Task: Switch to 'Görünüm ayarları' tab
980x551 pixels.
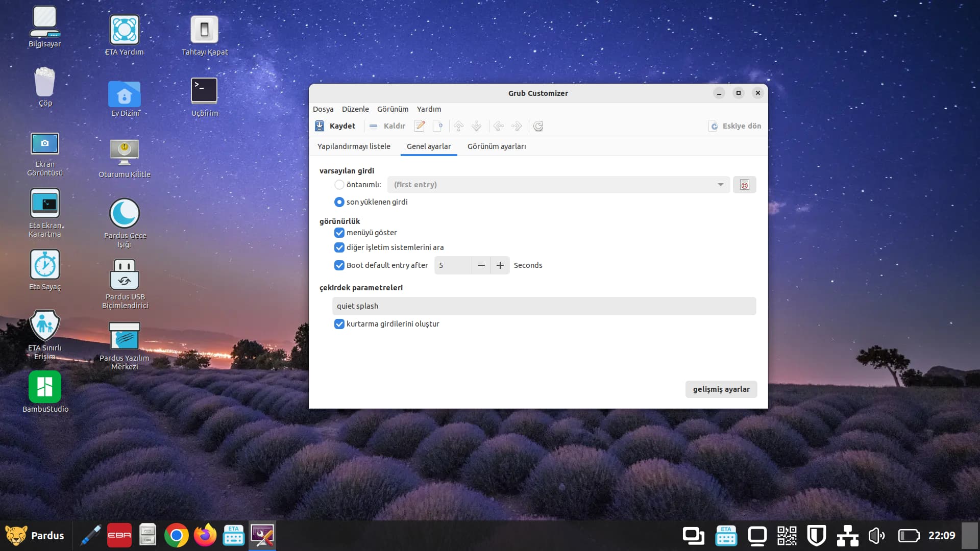Action: [x=496, y=146]
